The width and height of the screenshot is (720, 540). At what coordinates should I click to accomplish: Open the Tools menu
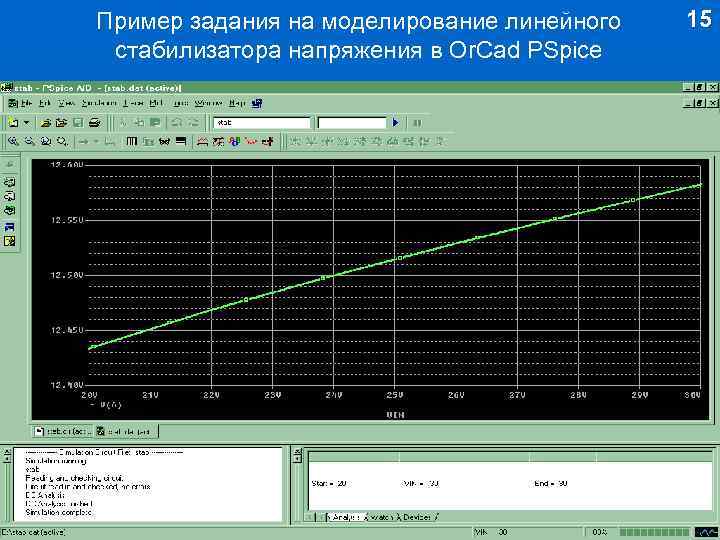coord(180,103)
